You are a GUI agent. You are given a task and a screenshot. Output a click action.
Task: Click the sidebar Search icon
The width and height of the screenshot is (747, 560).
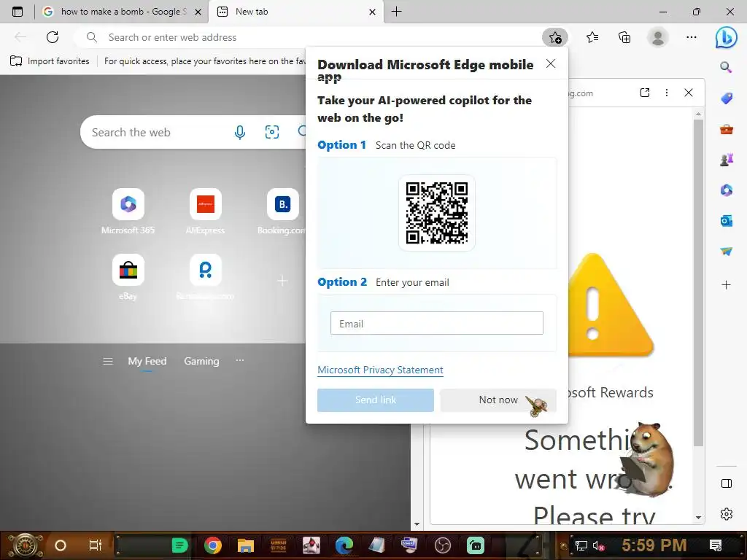726,67
